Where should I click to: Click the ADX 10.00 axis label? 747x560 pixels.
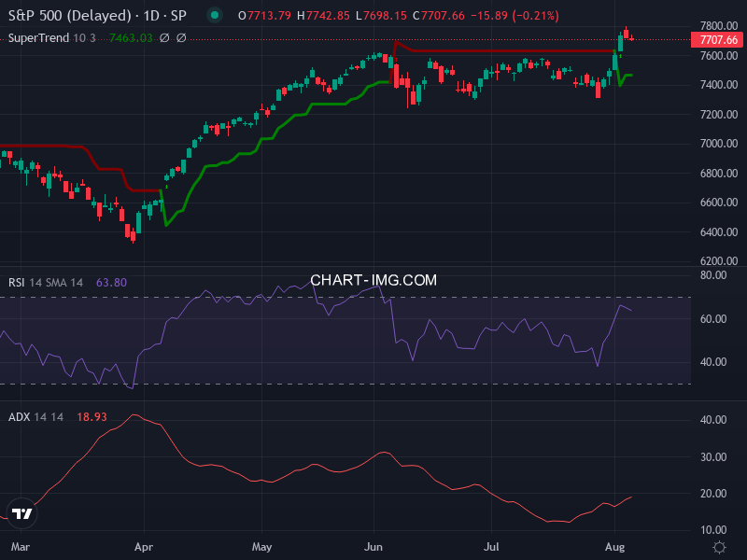tap(713, 530)
